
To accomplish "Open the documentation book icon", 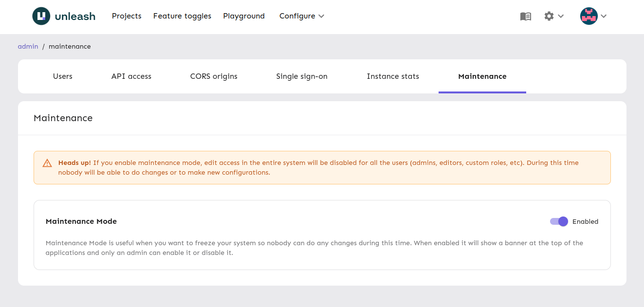I will point(525,16).
